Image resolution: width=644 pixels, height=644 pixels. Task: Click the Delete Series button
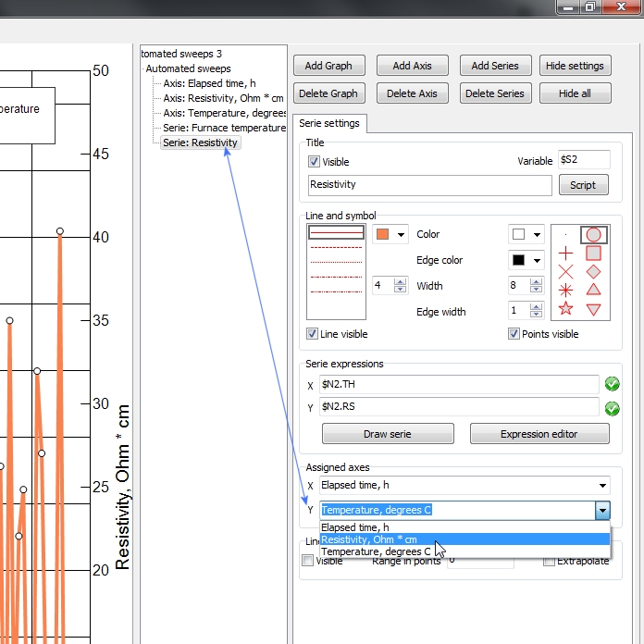[495, 93]
